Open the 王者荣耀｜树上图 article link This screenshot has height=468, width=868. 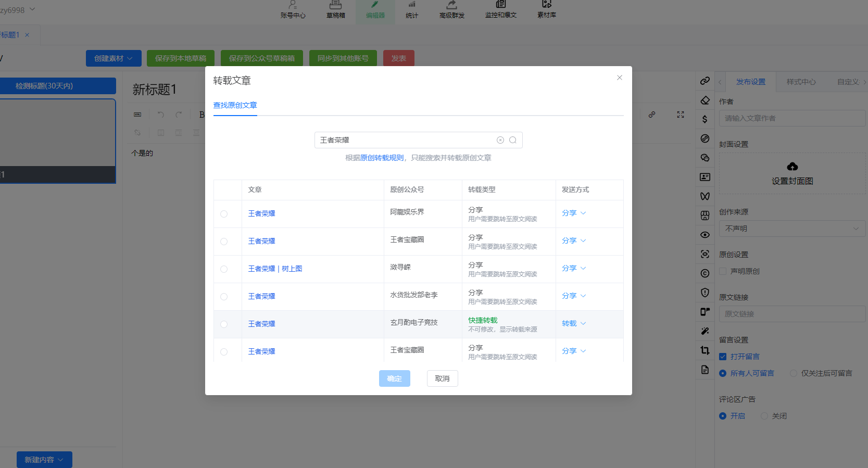(275, 269)
